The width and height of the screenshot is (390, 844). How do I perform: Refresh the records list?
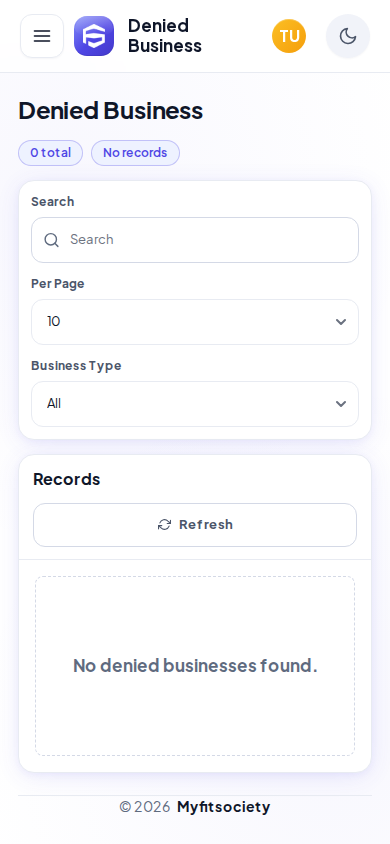coord(195,525)
